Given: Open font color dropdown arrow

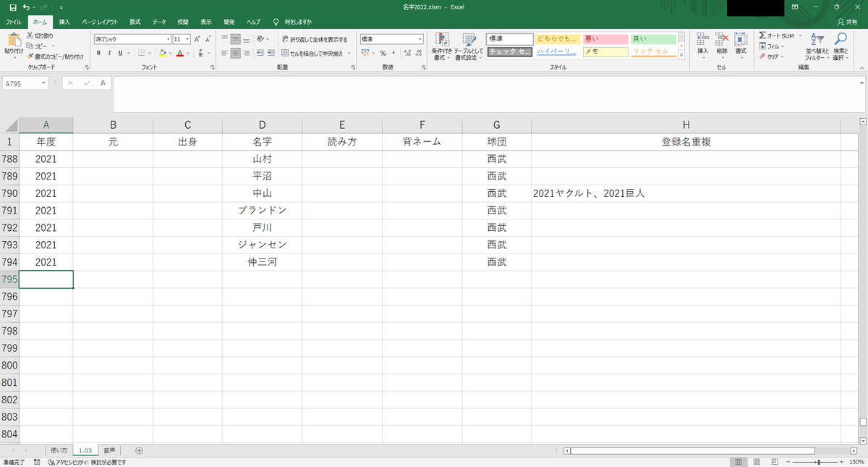Looking at the screenshot, I should pos(187,53).
